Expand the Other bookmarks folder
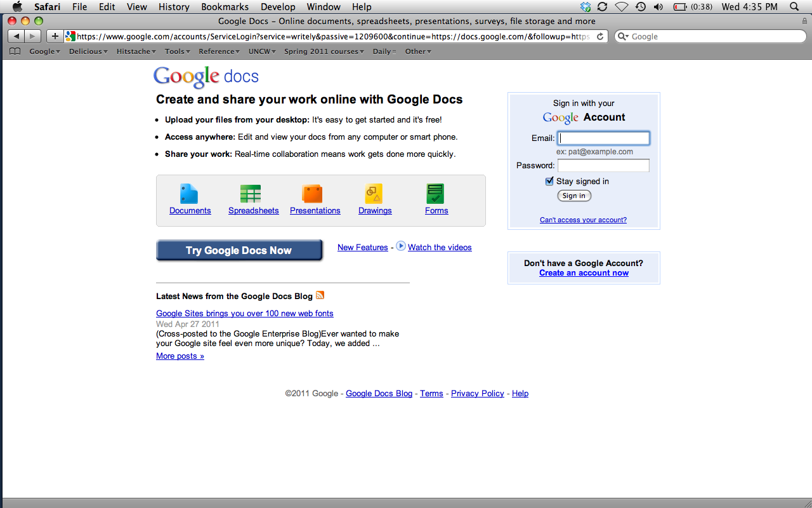This screenshot has height=508, width=812. click(418, 51)
